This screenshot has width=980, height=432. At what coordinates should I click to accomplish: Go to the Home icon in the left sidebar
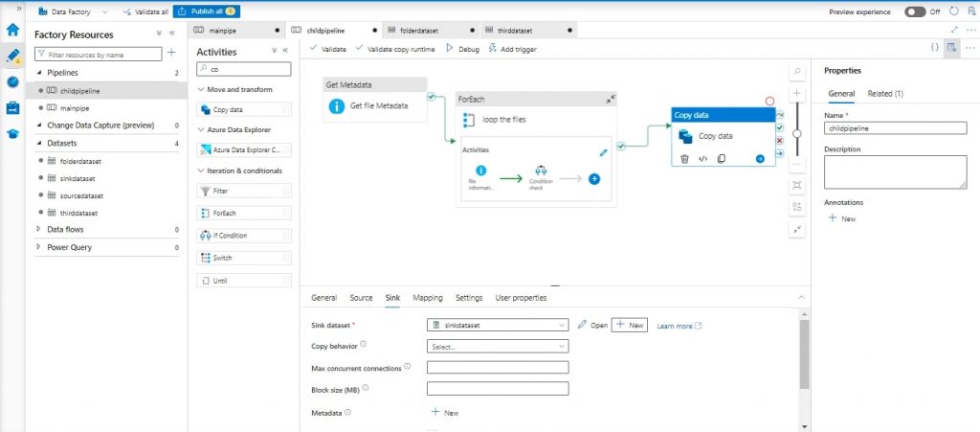(13, 30)
